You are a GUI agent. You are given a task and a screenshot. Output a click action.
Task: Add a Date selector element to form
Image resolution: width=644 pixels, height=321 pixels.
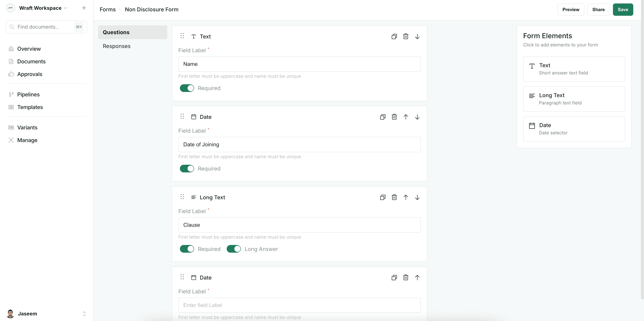pos(574,129)
